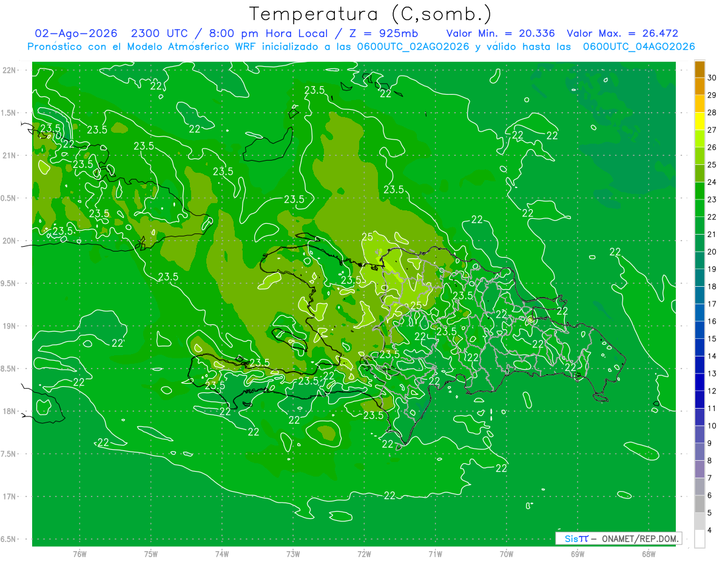
Task: Click the green swatch between 22 and 23
Action: (699, 208)
